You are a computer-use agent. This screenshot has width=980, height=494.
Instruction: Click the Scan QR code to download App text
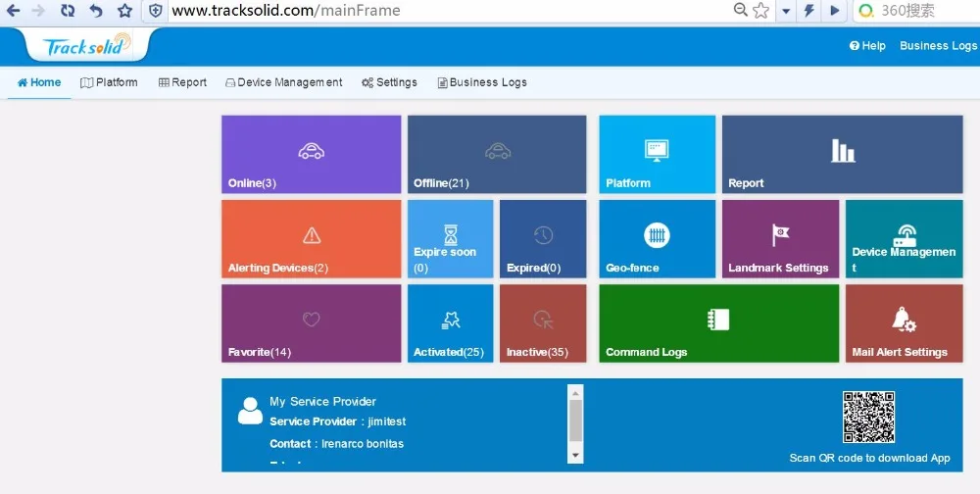[869, 459]
